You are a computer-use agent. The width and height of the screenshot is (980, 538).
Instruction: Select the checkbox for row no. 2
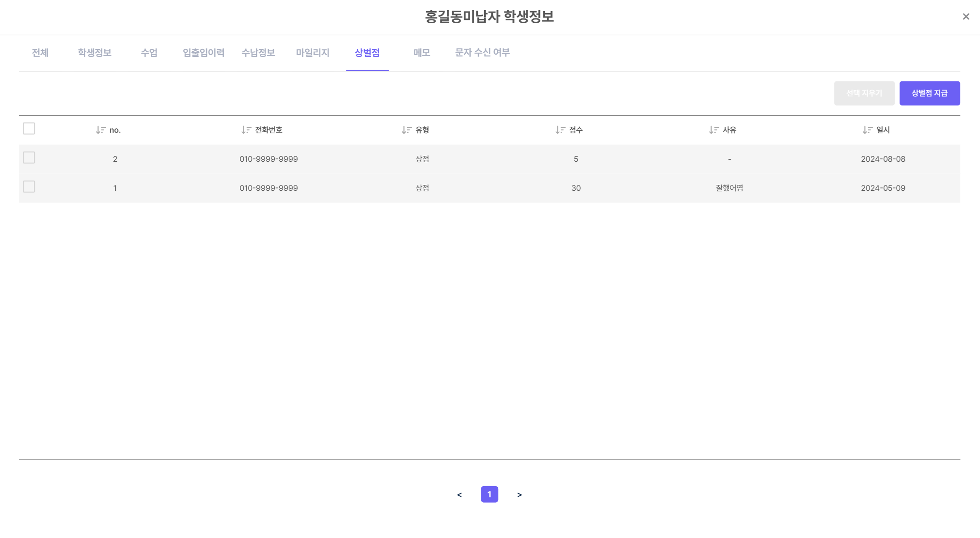point(29,158)
